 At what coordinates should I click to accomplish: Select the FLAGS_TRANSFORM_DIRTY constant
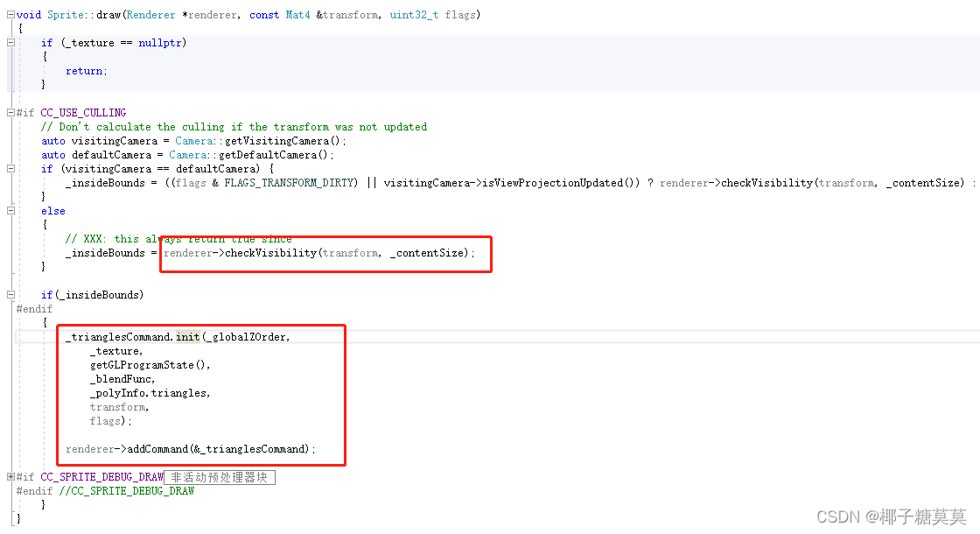289,183
